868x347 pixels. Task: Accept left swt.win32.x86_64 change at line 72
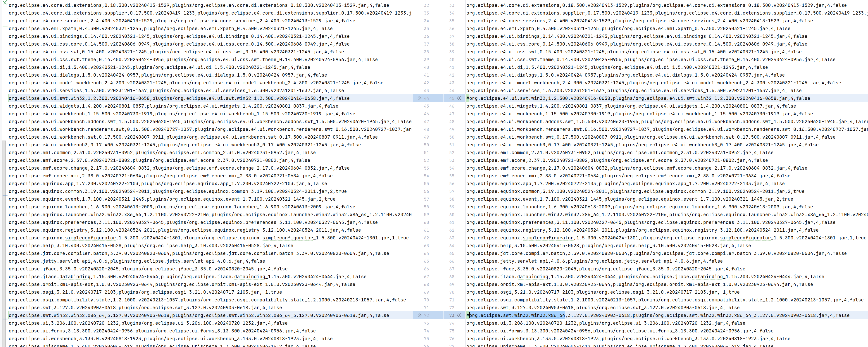[x=419, y=315]
